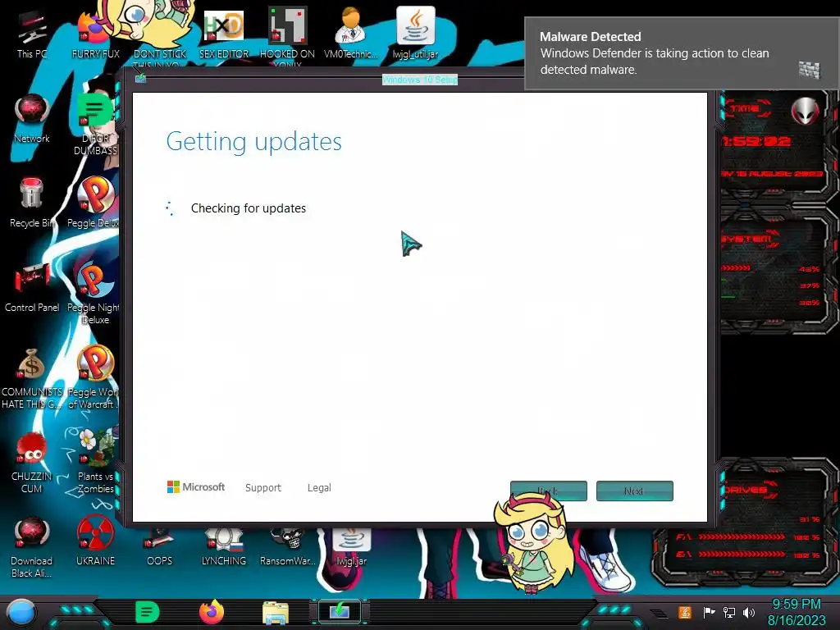Screen dimensions: 840x630
Task: Click the Support link in setup
Action: pyautogui.click(x=263, y=487)
